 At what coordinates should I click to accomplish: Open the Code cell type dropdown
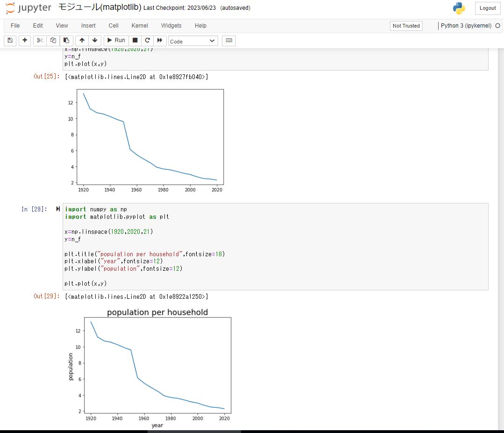(193, 41)
